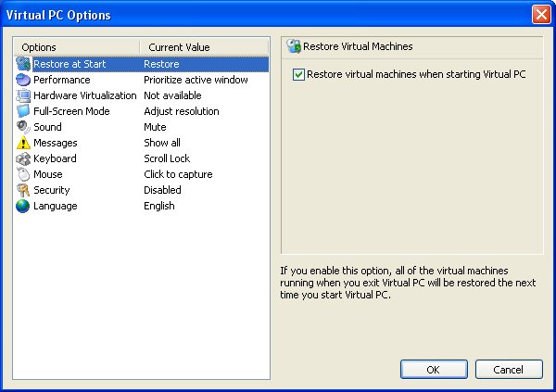Select the Mouse icon

pos(23,174)
